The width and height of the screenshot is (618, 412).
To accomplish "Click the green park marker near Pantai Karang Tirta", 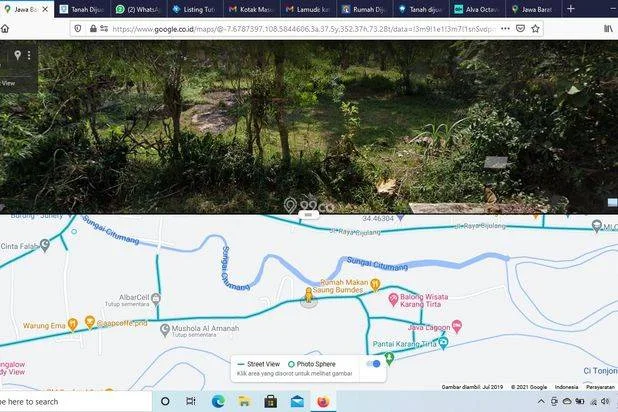I will 389,358.
